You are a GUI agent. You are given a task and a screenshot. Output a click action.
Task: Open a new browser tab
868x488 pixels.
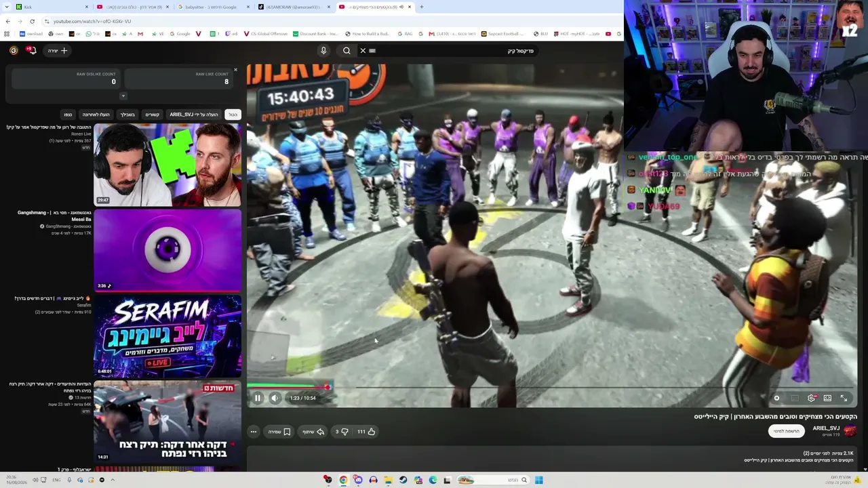coord(421,7)
